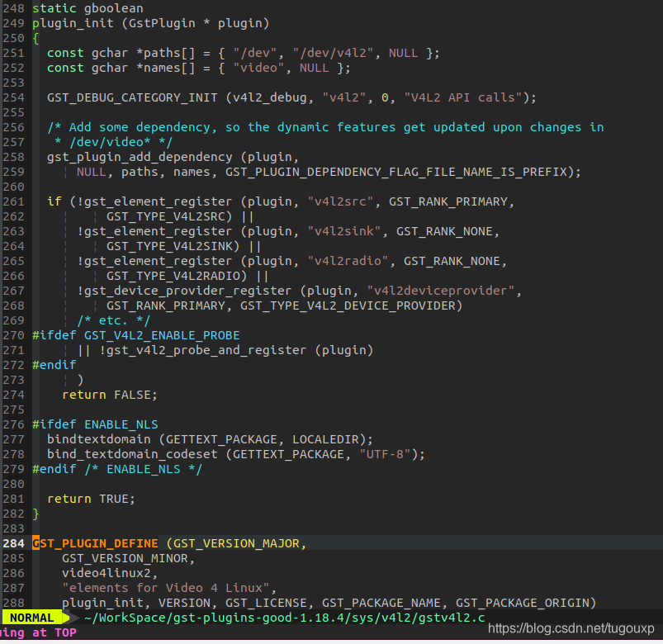Viewport: 663px width, 644px height.
Task: Click line number 248 in the gutter
Action: [13, 8]
